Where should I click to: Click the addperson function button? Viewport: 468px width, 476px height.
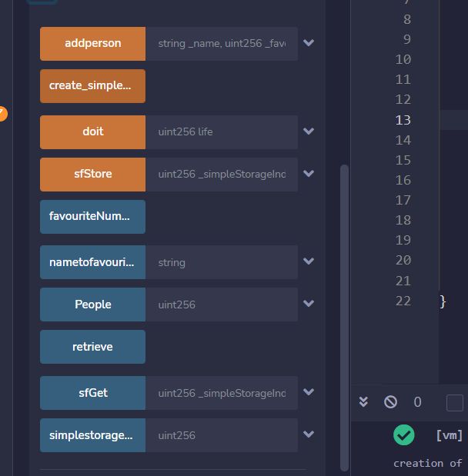coord(92,44)
